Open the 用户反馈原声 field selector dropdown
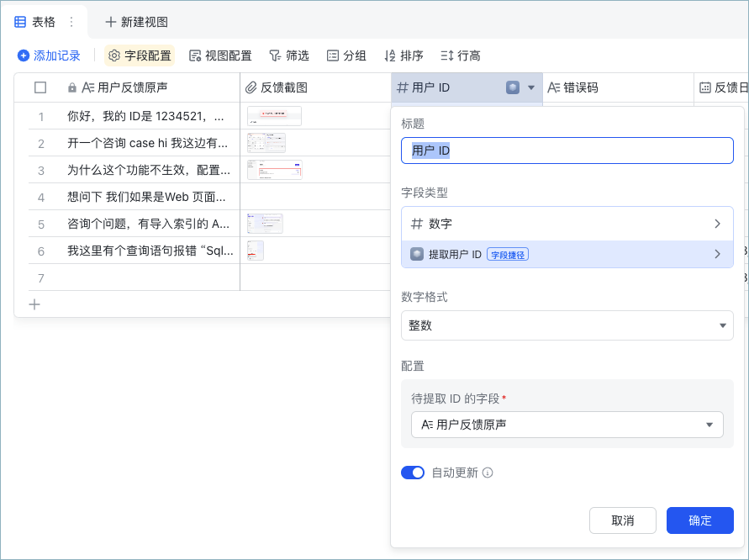Viewport: 749px width, 560px height. click(x=567, y=425)
